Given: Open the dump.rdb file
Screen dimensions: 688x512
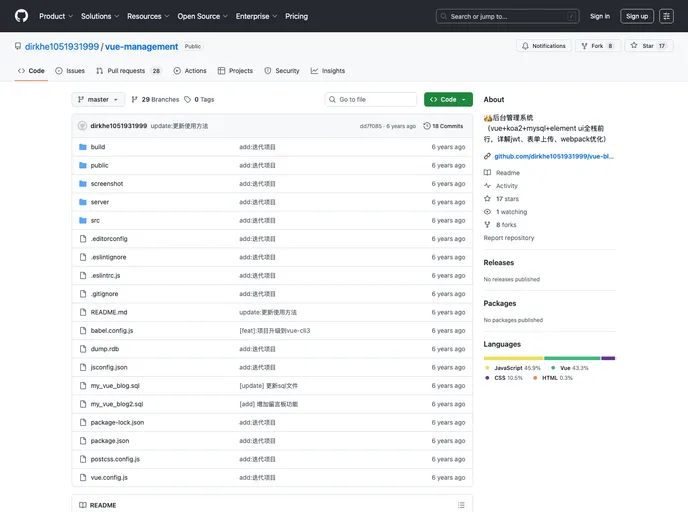Looking at the screenshot, I should (105, 349).
